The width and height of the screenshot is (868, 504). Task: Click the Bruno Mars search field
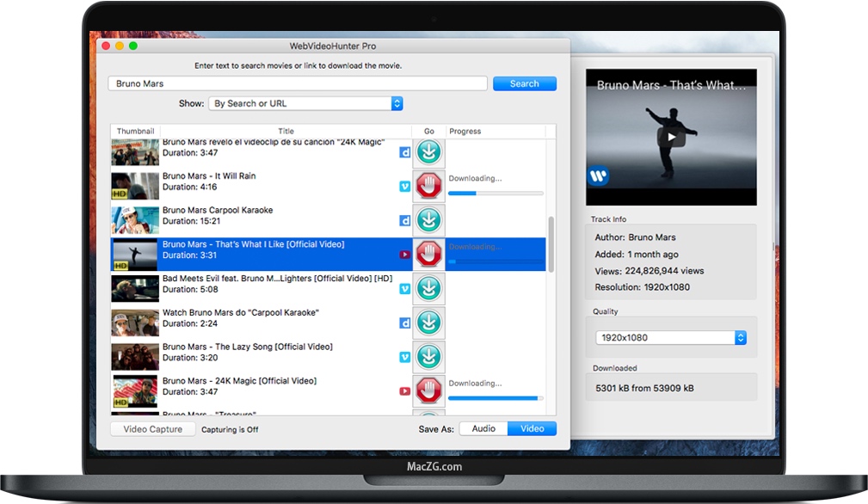[x=295, y=83]
